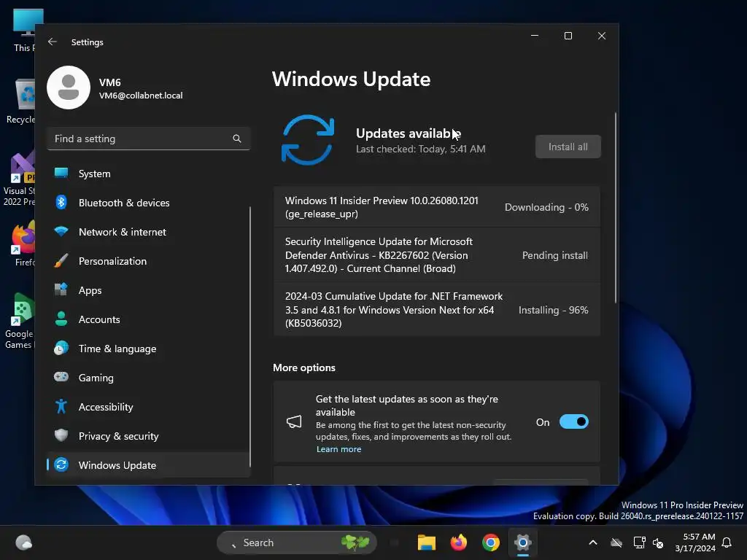Click the System monitor icon in sidebar

pyautogui.click(x=61, y=174)
